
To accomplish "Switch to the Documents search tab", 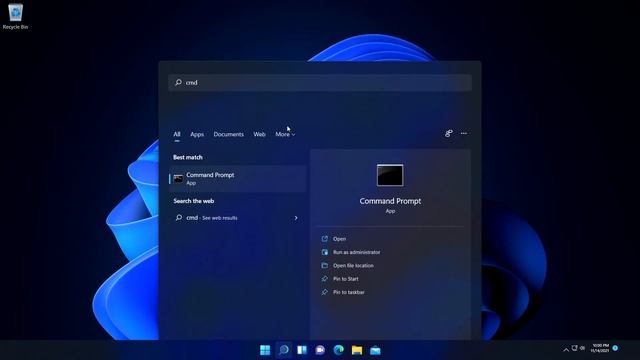I will click(x=229, y=134).
